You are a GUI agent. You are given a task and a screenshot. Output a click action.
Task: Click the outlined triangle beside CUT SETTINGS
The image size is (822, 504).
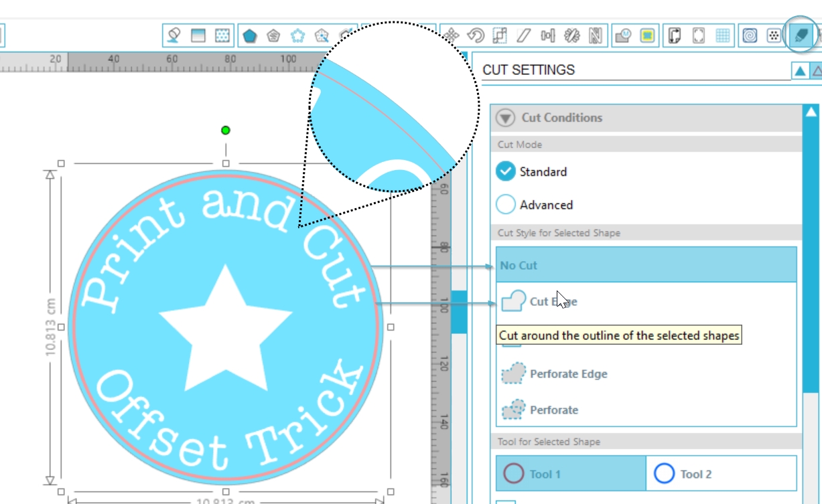click(x=817, y=71)
